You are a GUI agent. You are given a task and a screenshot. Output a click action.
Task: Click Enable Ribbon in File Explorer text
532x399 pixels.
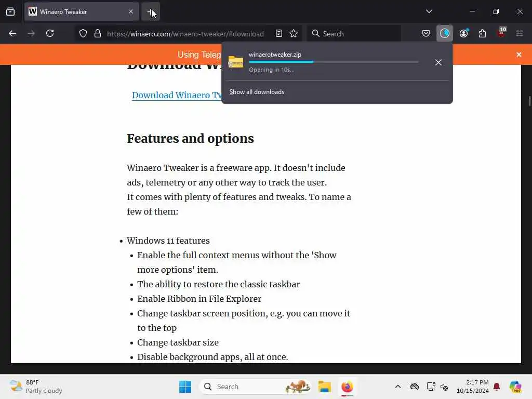(x=199, y=299)
